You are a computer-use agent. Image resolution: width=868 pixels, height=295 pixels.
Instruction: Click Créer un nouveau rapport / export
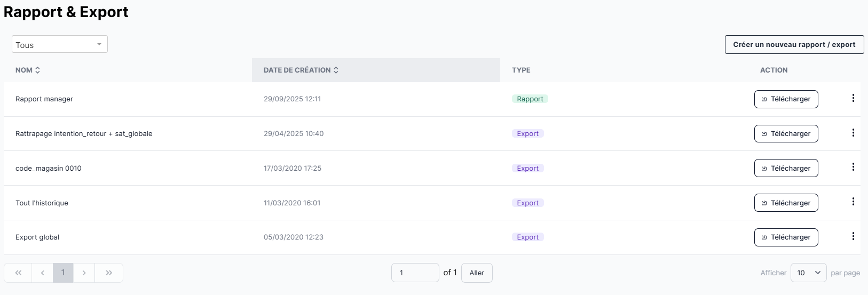point(794,45)
